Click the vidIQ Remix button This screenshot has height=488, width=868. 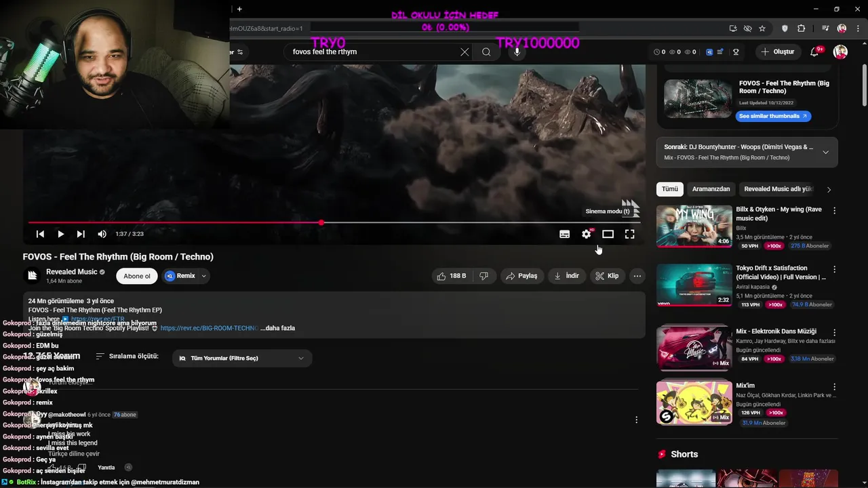coord(180,276)
